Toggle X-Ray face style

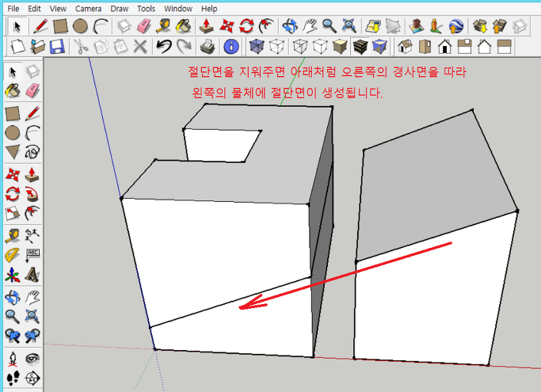[x=257, y=47]
